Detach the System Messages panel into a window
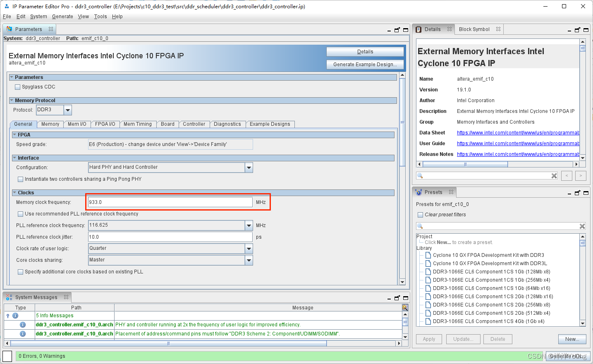The height and width of the screenshot is (364, 593). point(397,298)
